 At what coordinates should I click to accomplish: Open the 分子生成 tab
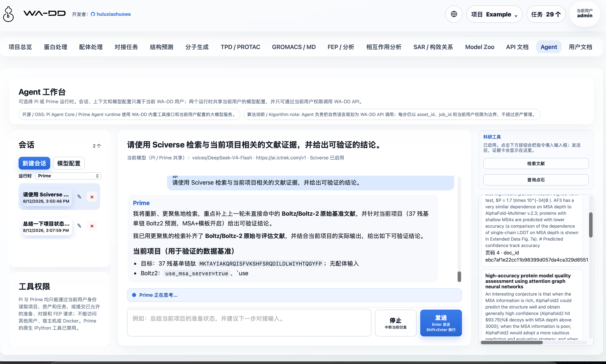pyautogui.click(x=197, y=47)
